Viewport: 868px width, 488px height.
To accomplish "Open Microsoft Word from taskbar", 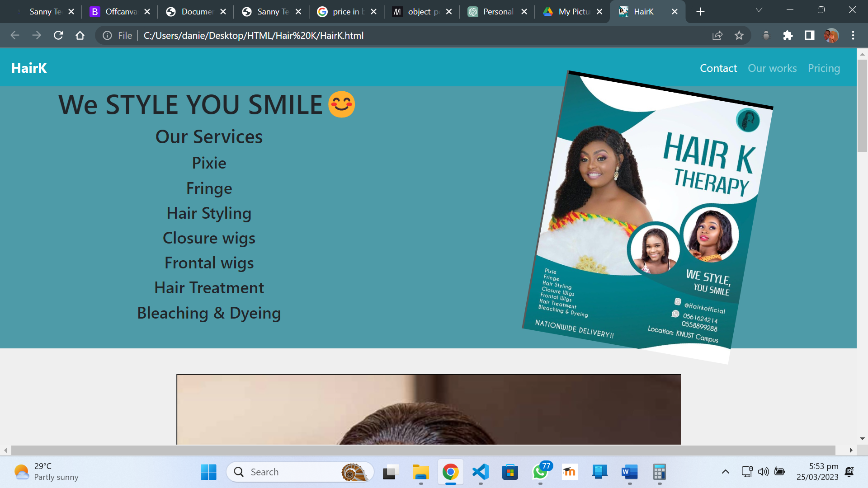I will pos(629,472).
